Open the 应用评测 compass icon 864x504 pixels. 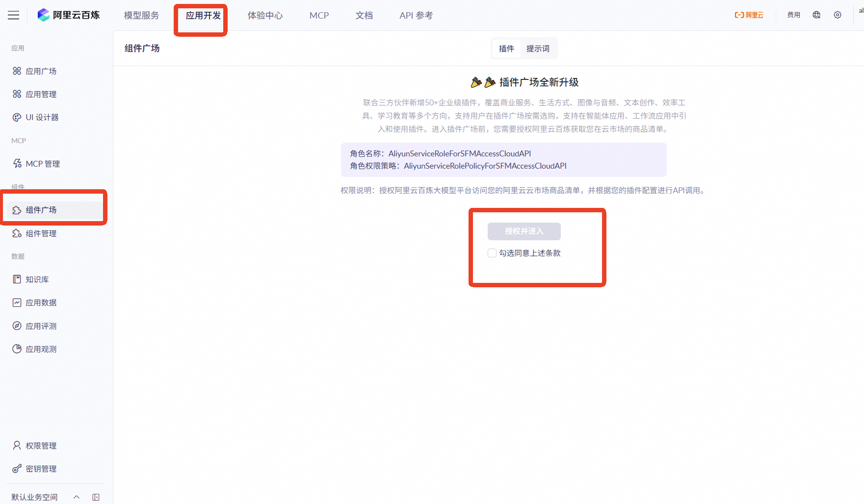coord(17,326)
